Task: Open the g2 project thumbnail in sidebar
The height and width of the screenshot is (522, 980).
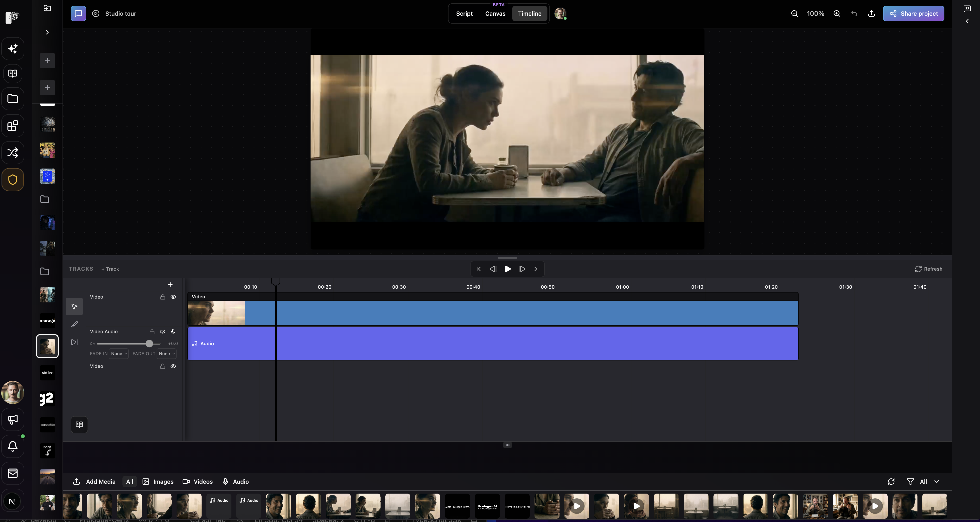Action: pyautogui.click(x=47, y=399)
